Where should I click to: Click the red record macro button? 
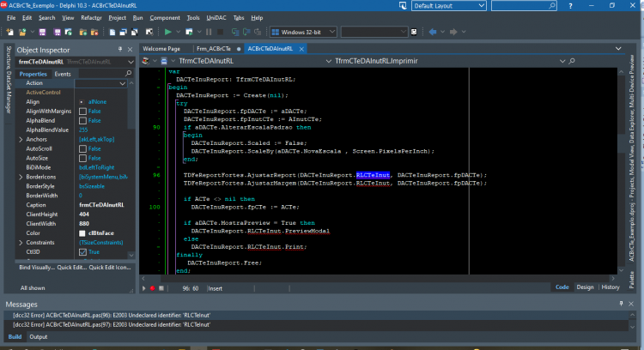click(152, 288)
